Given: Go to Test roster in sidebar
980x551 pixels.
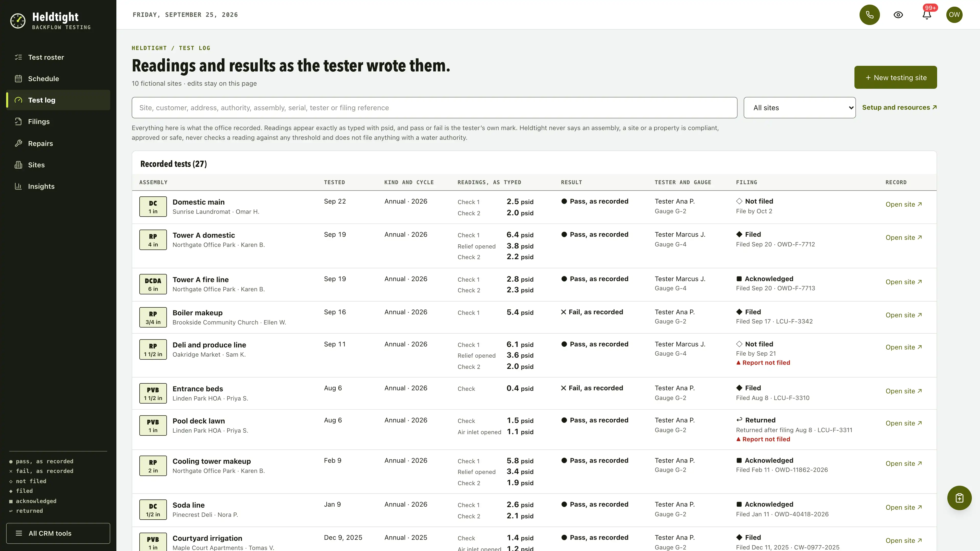Looking at the screenshot, I should [58, 57].
